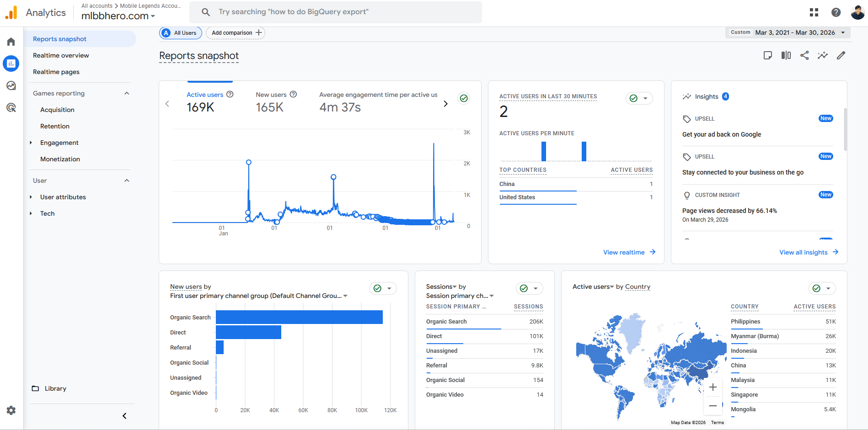Select Reports snapshot in sidebar
Screen dimensions: 868x430
(x=80, y=39)
